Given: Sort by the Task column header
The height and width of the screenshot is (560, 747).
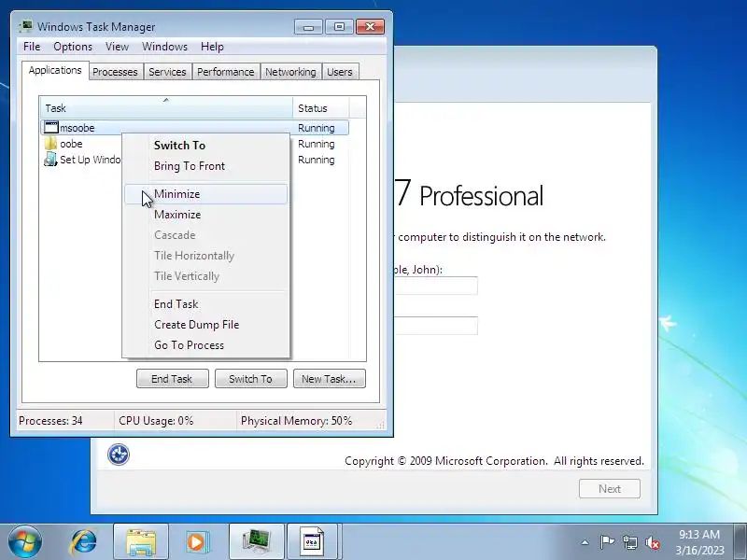Looking at the screenshot, I should [x=166, y=108].
